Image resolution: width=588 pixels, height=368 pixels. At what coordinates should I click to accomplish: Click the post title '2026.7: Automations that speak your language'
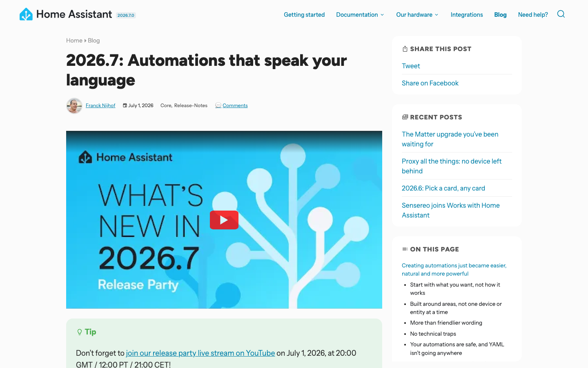pos(206,70)
